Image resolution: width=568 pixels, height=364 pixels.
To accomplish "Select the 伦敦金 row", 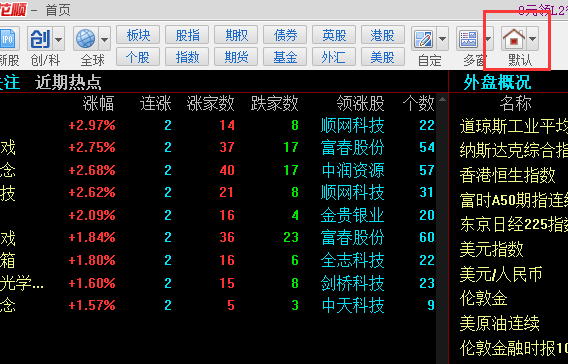I will pyautogui.click(x=483, y=299).
